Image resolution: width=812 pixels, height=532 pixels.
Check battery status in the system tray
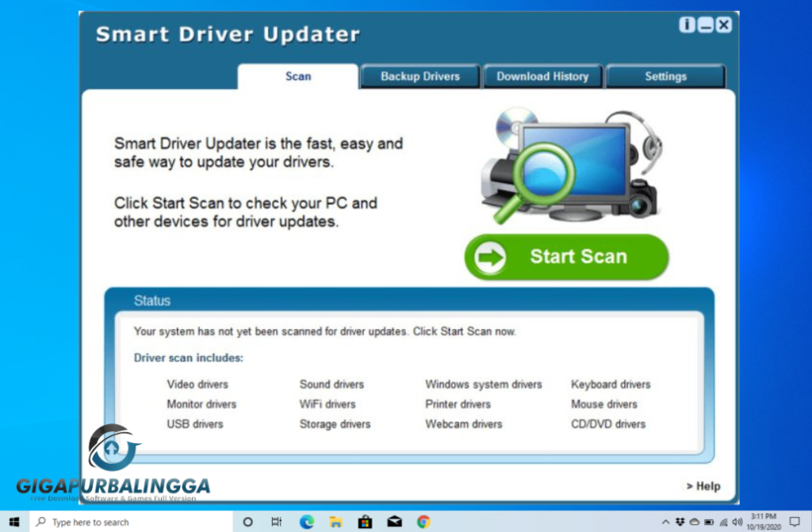(708, 520)
